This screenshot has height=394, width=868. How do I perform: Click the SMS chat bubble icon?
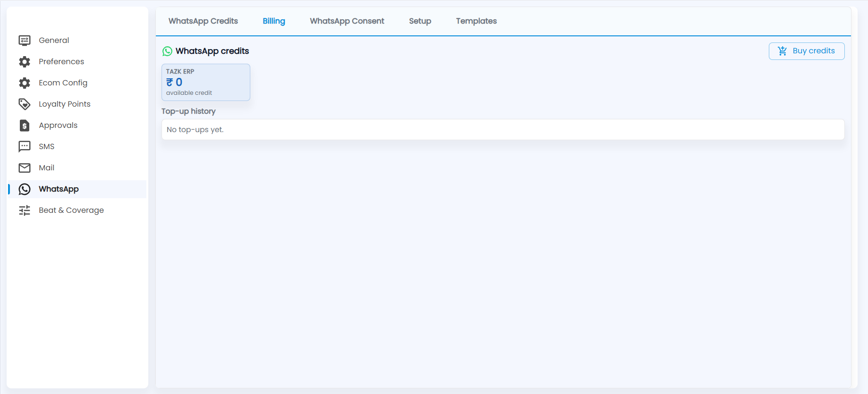tap(25, 147)
